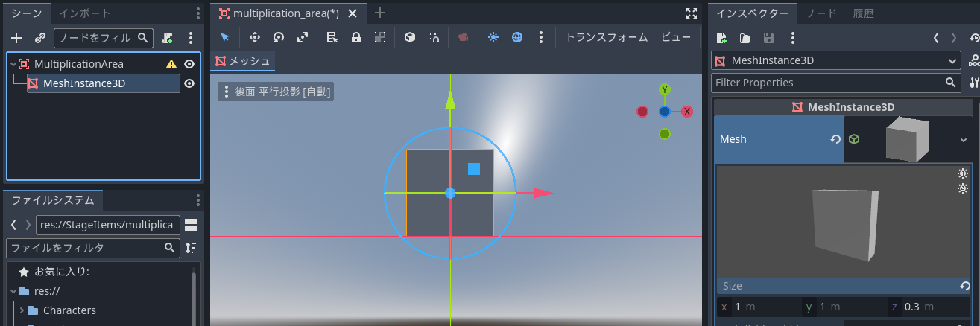This screenshot has width=980, height=326.
Task: Switch to the インポート tab
Action: coord(84,13)
